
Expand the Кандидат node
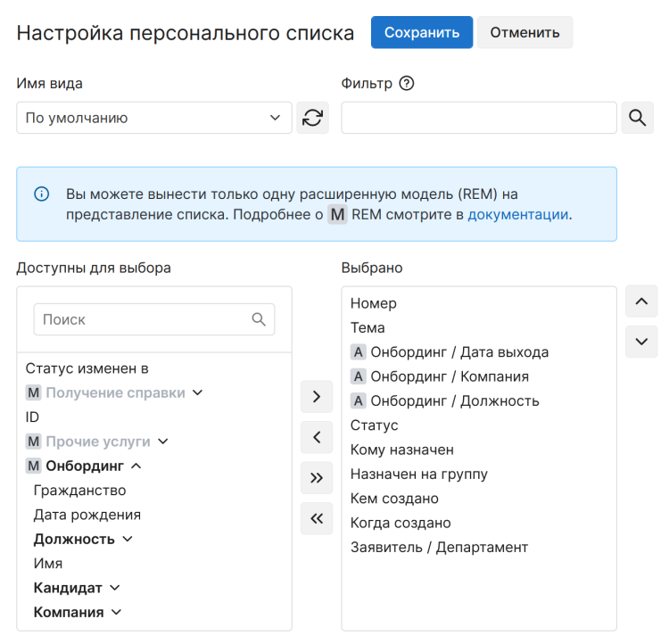[x=115, y=588]
